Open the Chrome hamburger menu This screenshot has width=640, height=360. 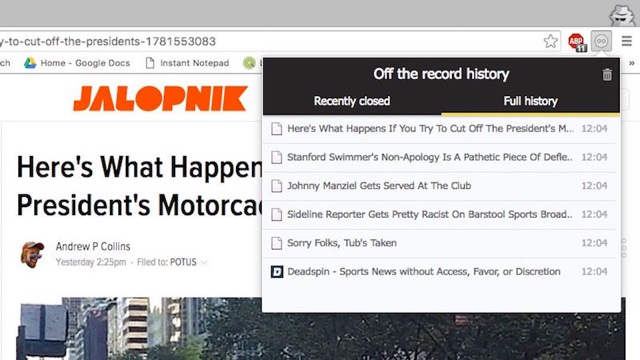tap(627, 41)
